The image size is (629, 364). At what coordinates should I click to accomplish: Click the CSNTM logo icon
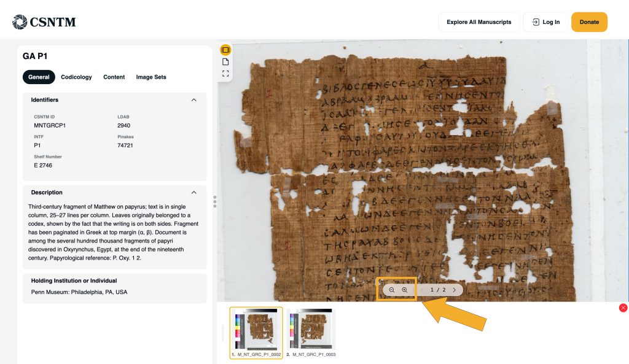20,22
